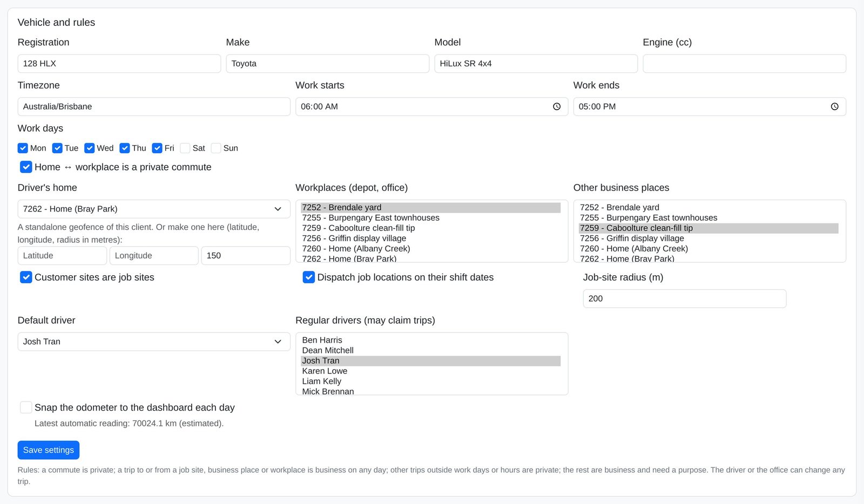Screen dimensions: 864x504
Task: Select Brendale yard in Workplaces list
Action: pyautogui.click(x=431, y=208)
